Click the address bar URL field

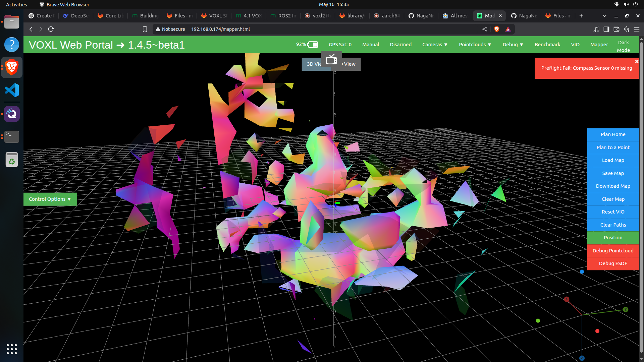334,29
